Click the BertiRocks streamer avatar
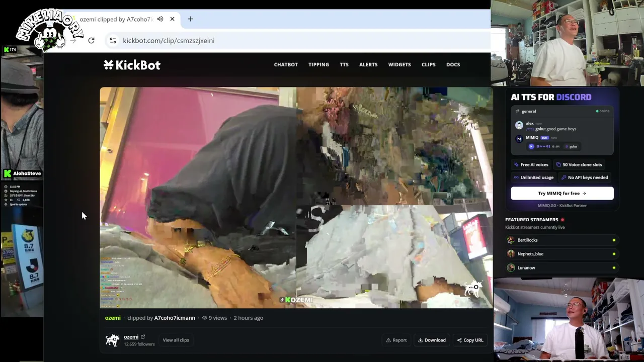 [511, 240]
